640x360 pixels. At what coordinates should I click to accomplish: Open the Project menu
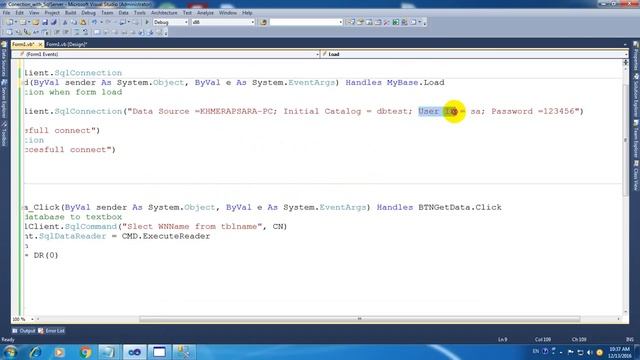click(x=52, y=13)
